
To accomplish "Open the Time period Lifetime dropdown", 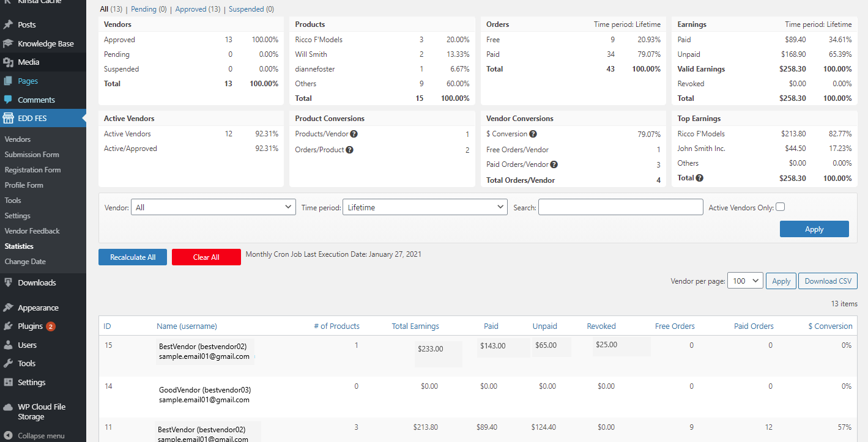I will 425,207.
